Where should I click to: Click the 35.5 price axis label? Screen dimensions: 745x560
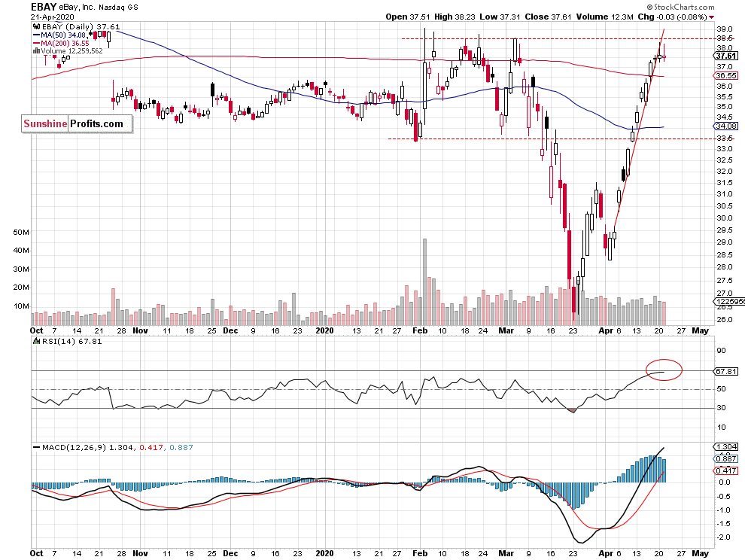point(724,96)
